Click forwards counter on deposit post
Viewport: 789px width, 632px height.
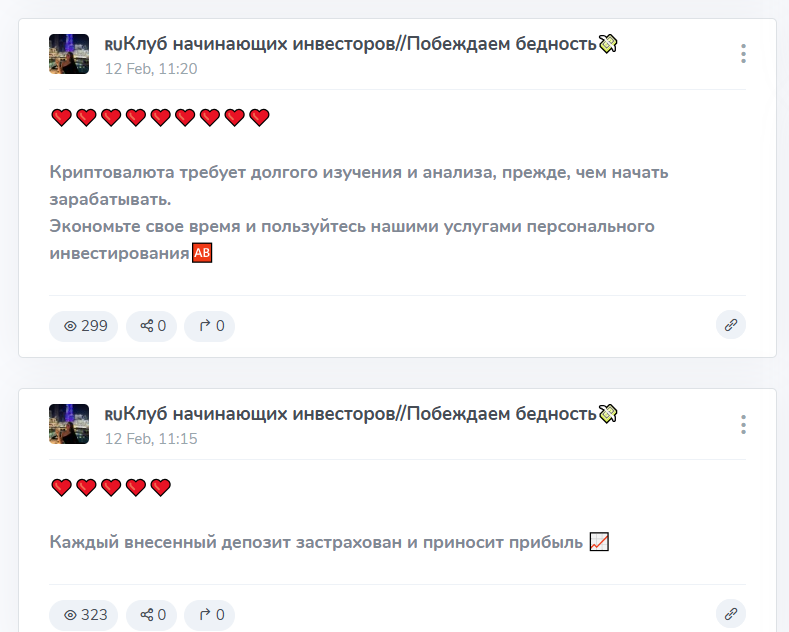[210, 615]
